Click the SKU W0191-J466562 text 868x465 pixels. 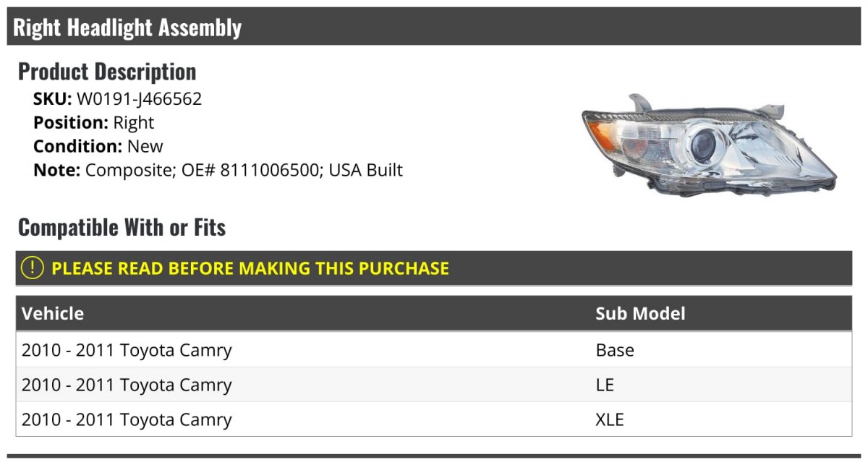pyautogui.click(x=117, y=98)
